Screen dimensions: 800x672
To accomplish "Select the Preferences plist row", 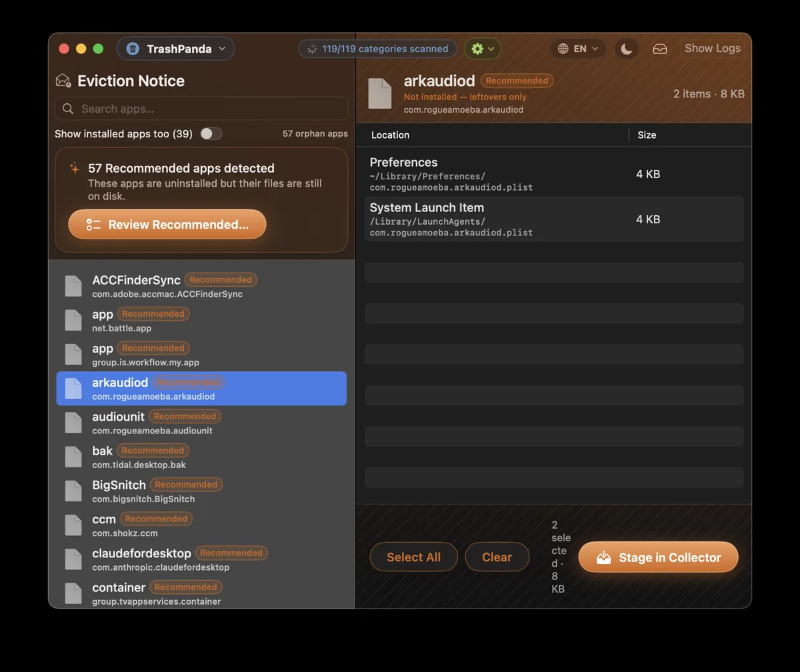I will coord(554,174).
